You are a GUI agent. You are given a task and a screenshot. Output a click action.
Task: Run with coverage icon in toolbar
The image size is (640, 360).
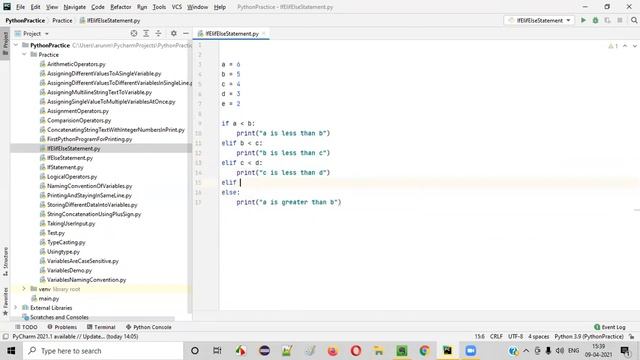pos(607,20)
